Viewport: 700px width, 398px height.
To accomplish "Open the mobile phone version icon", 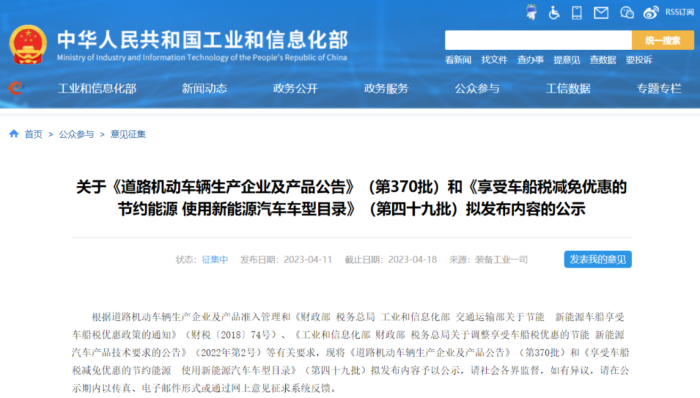I will (577, 12).
